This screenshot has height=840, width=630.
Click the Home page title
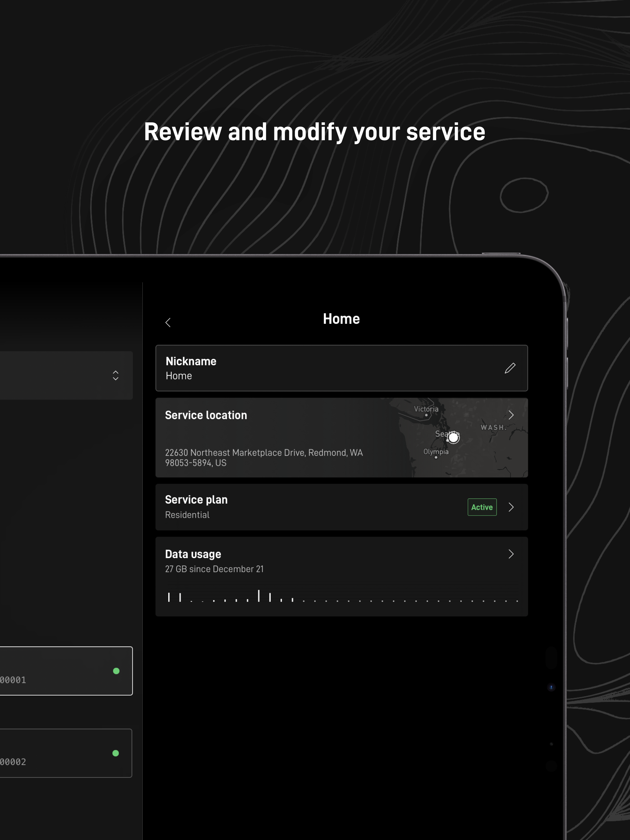click(x=341, y=319)
